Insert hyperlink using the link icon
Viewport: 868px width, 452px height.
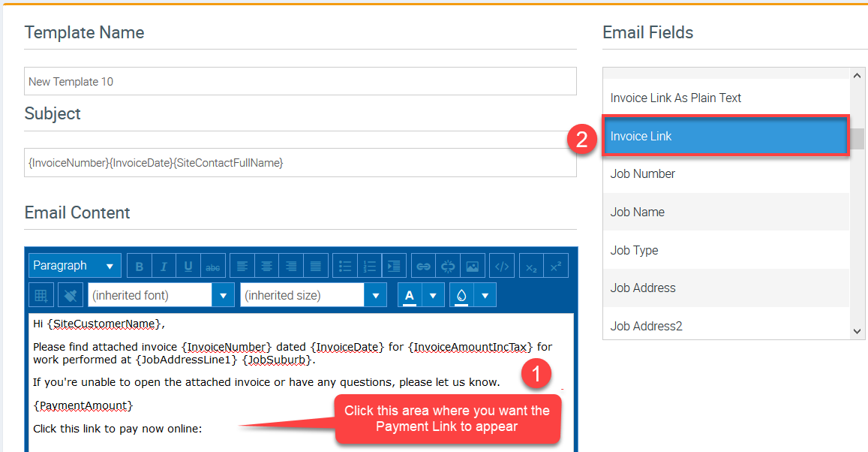[424, 266]
